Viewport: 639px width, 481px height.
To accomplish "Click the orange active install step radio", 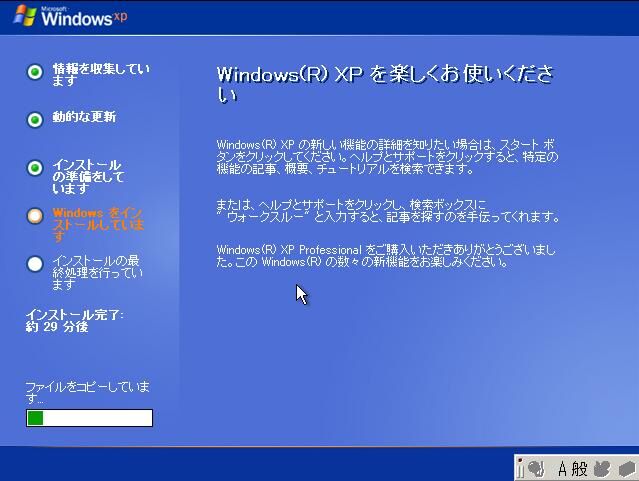I will pos(35,216).
